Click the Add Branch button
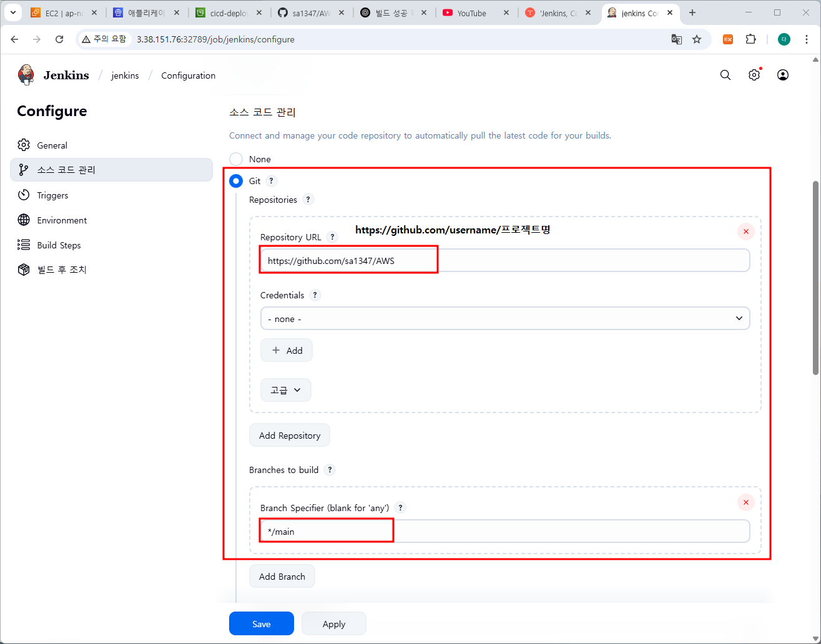 click(x=282, y=576)
